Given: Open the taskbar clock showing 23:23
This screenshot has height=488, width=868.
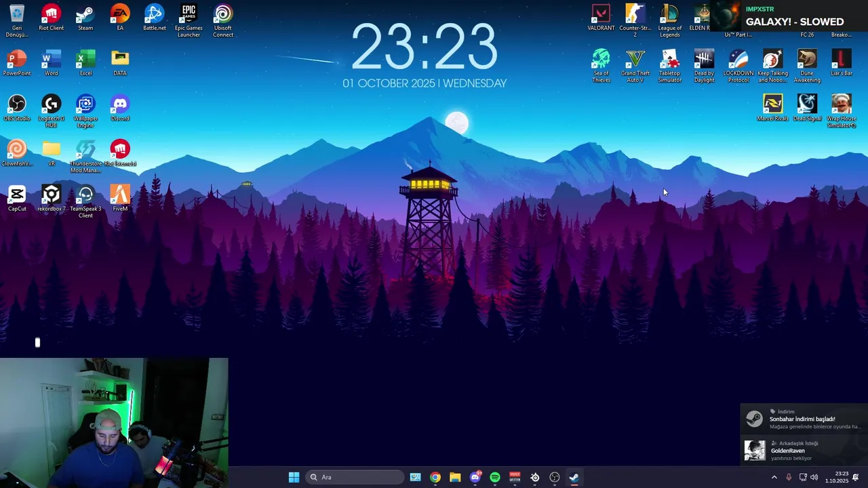Looking at the screenshot, I should tap(837, 477).
